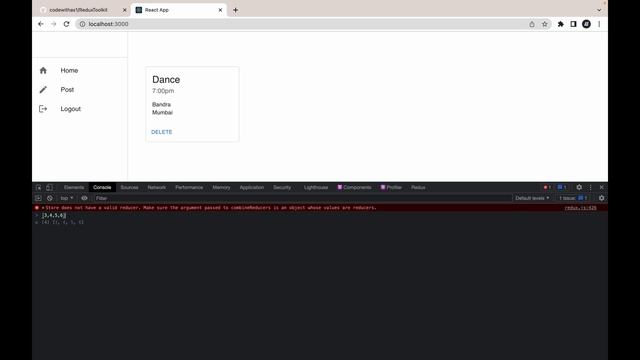Open a new browser tab

(x=236, y=10)
